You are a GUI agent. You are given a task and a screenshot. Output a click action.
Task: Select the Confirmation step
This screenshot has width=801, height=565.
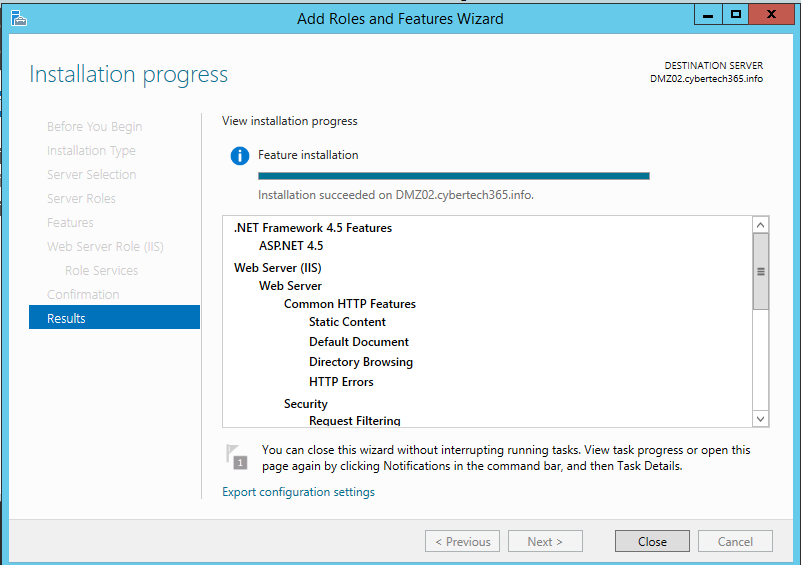tap(83, 295)
